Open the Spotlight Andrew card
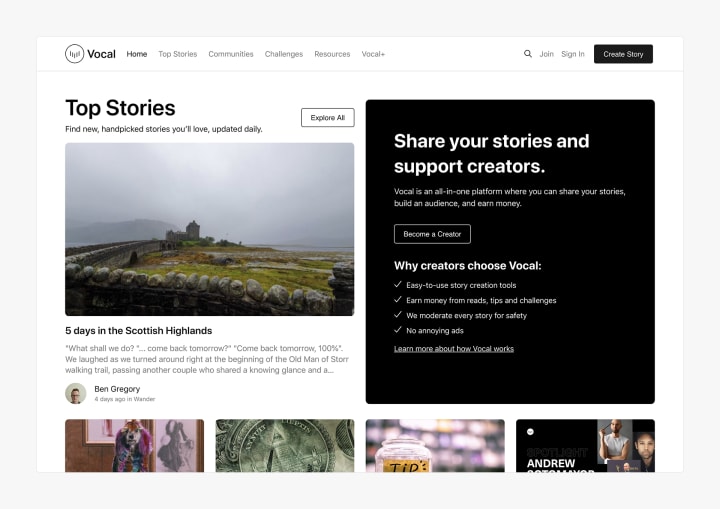The width and height of the screenshot is (720, 509). tap(585, 446)
